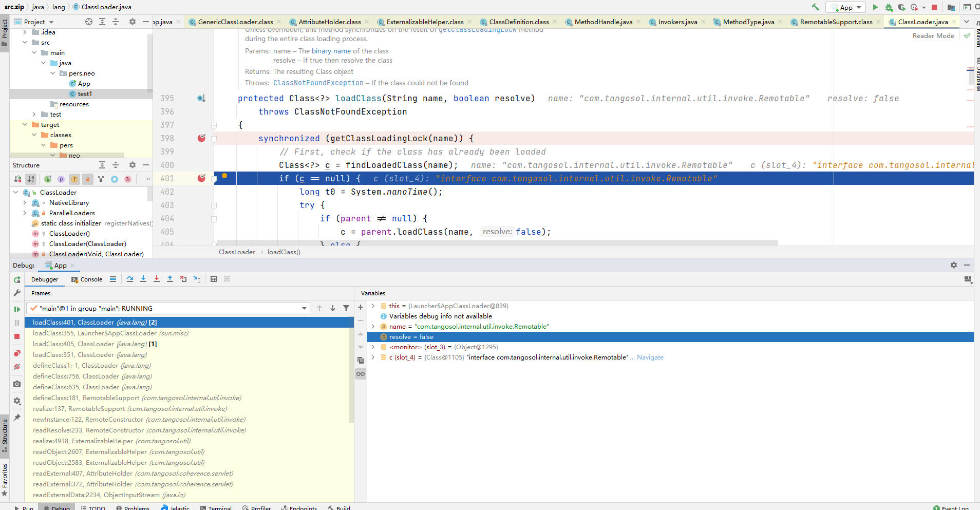Screen dimensions: 980x510
Task: Toggle Mute Breakpoints in debug sidebar
Action: click(x=17, y=367)
